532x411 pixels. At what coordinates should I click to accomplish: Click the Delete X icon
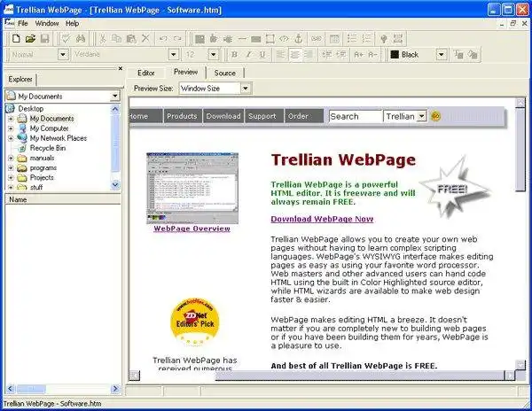click(145, 38)
